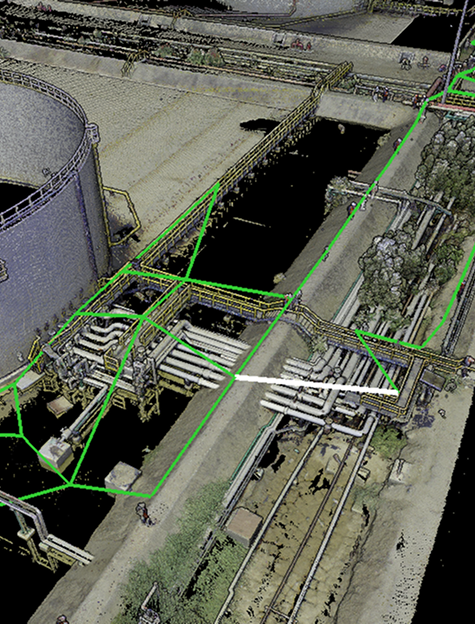Screen dimensions: 475x624
Task: Click the yellow staircase attached to the tank
Action: click(x=121, y=217)
